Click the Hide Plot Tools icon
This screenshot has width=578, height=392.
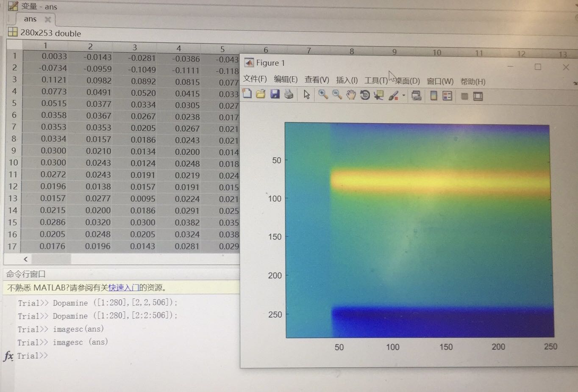(x=464, y=97)
